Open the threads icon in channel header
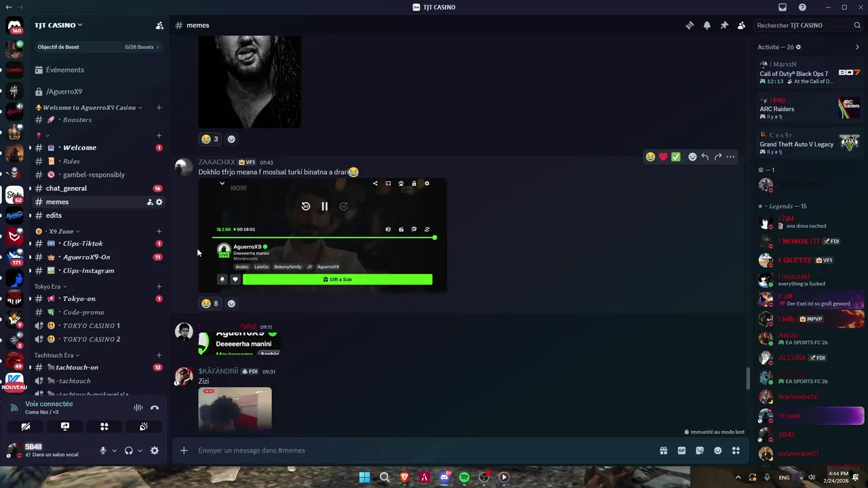The width and height of the screenshot is (868, 488). pos(690,25)
